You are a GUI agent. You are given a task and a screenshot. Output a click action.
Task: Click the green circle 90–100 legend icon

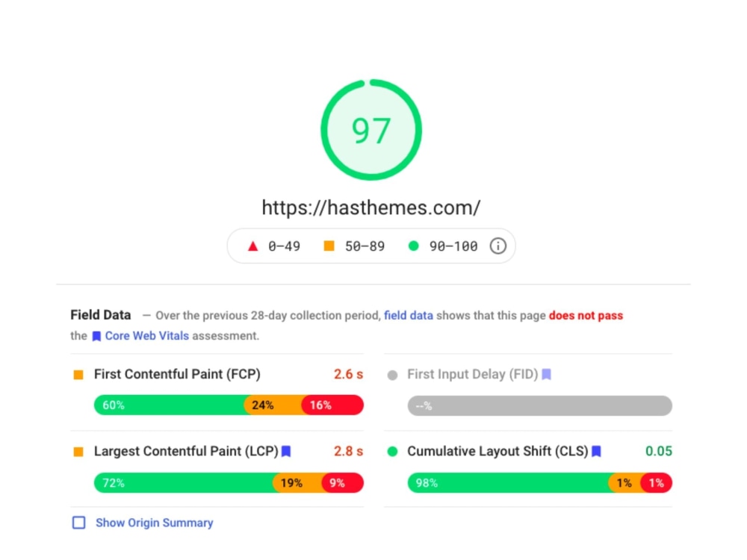coord(414,246)
